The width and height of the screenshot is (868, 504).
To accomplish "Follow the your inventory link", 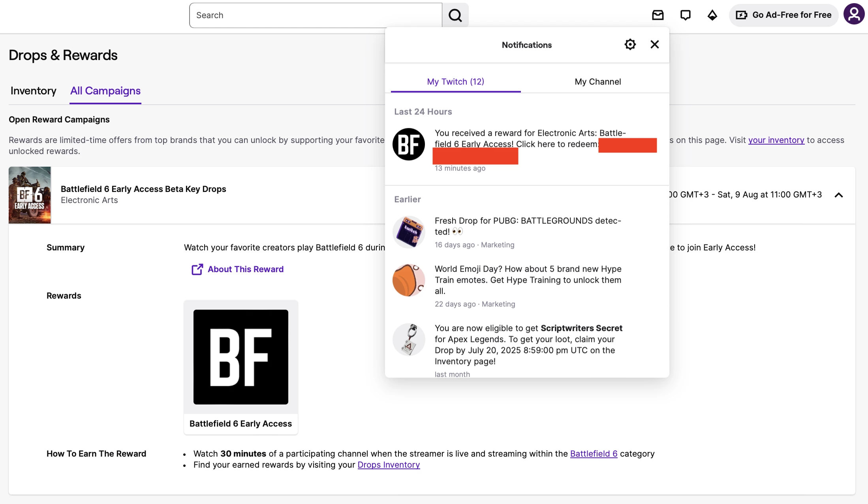I will coord(776,140).
